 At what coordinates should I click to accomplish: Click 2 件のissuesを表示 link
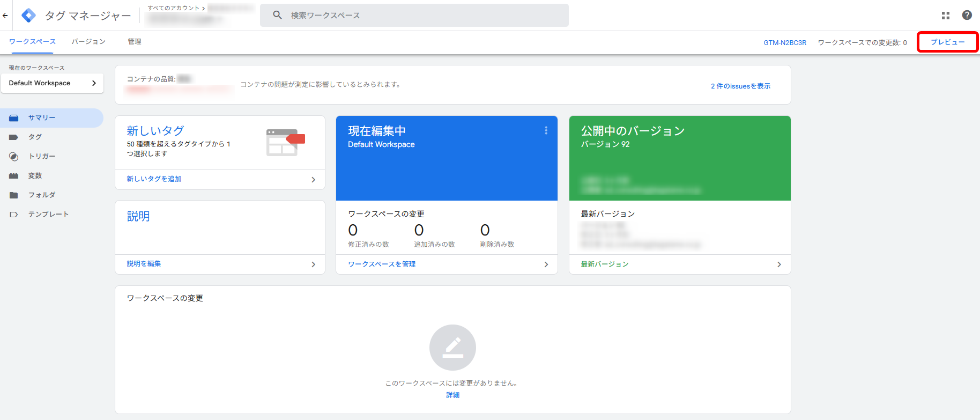click(x=740, y=86)
